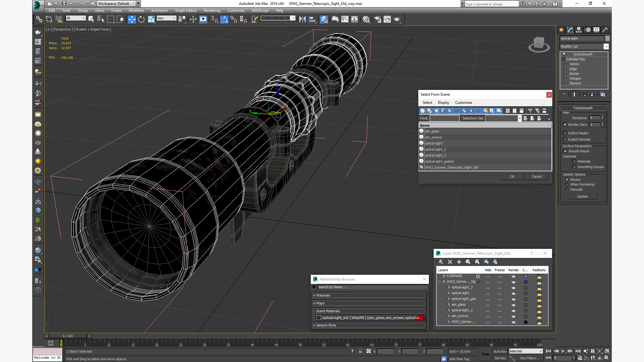
Task: Click the Render Setup icon
Action: [x=378, y=19]
